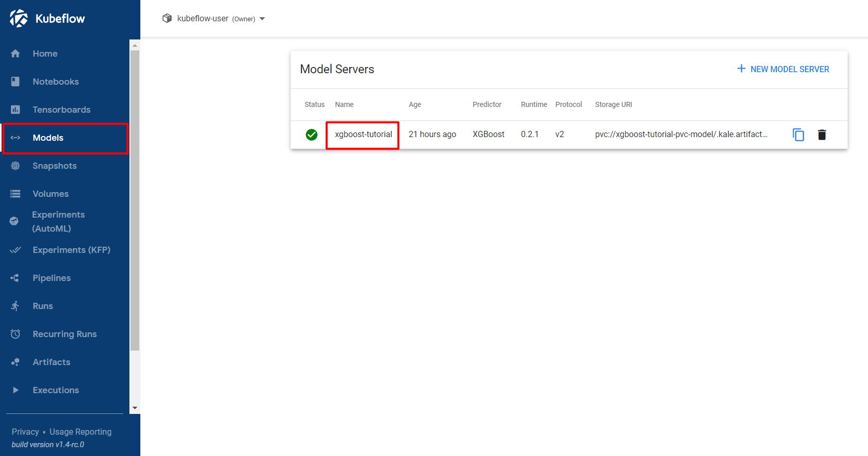Click the Kubeflow logo icon
The height and width of the screenshot is (456, 868).
tap(19, 18)
